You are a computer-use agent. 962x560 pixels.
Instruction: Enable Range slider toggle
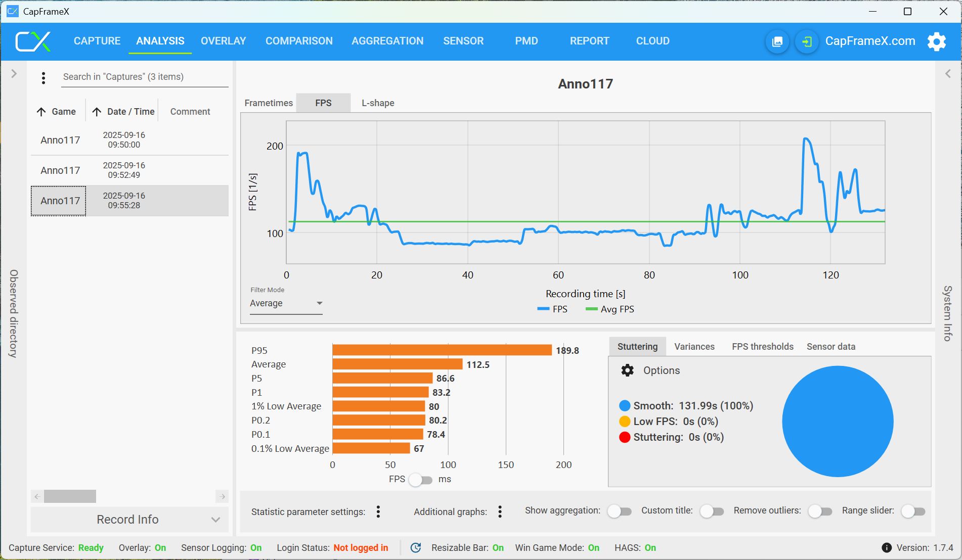click(913, 511)
